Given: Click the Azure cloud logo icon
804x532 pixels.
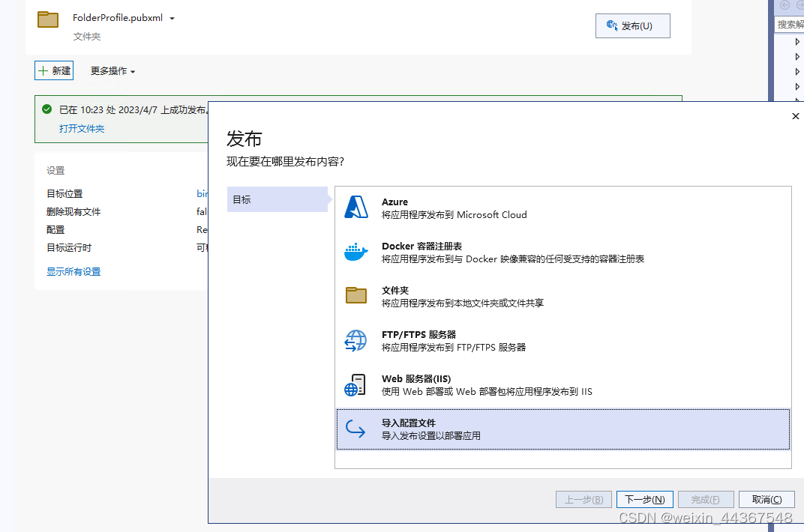Looking at the screenshot, I should point(355,208).
